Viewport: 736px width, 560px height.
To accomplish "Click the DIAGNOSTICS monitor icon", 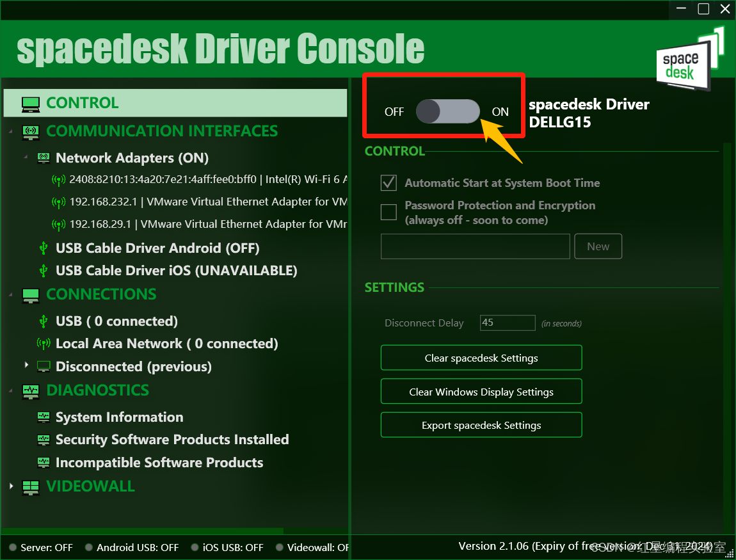I will coord(31,391).
